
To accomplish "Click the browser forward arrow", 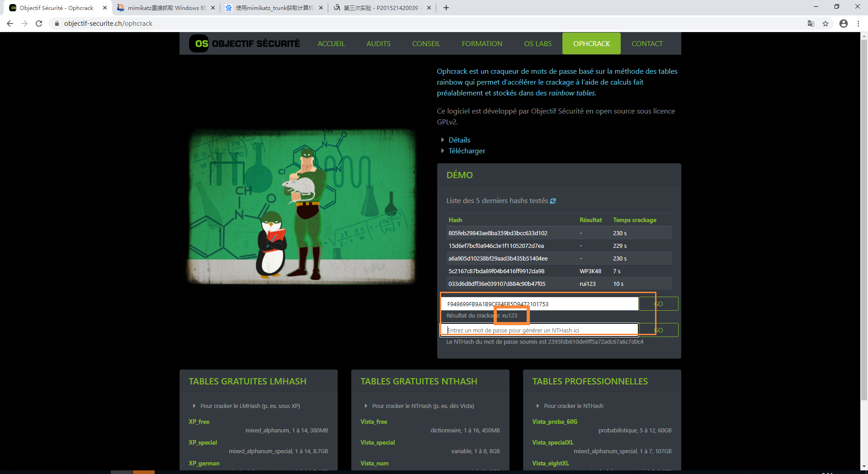I will [24, 24].
